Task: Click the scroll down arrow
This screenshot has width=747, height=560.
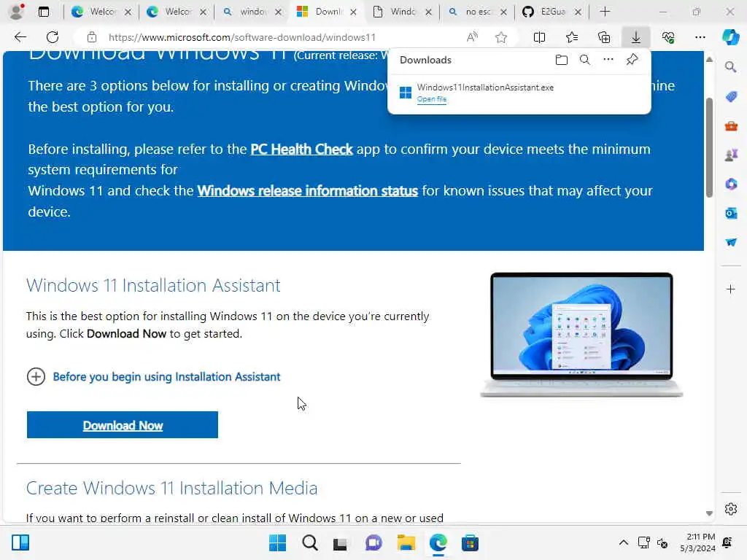Action: [709, 513]
